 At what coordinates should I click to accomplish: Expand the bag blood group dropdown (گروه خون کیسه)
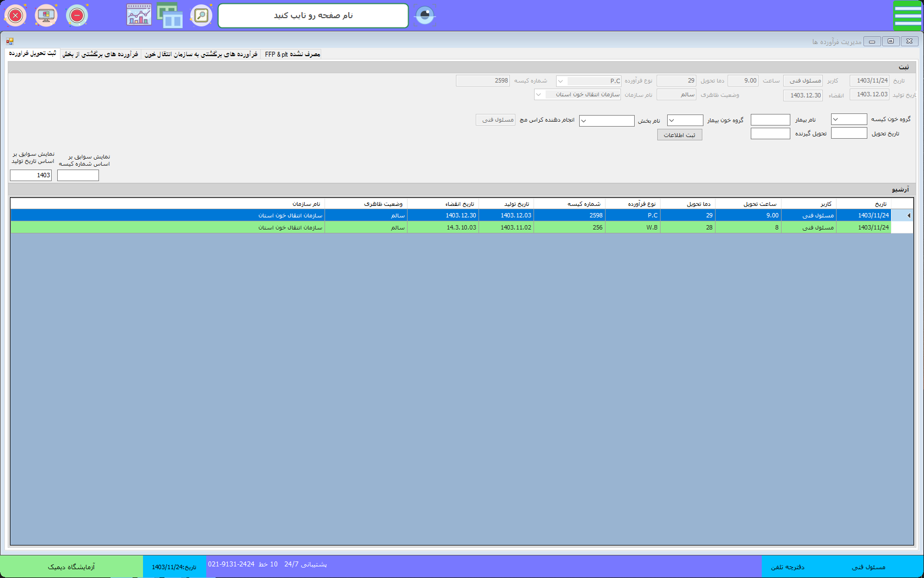coord(835,119)
